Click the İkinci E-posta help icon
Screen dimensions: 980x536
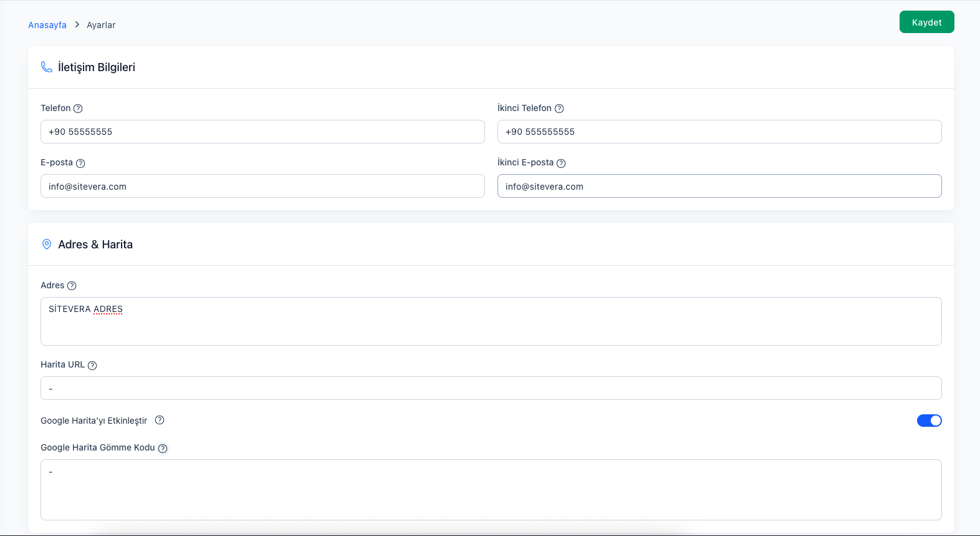point(561,163)
